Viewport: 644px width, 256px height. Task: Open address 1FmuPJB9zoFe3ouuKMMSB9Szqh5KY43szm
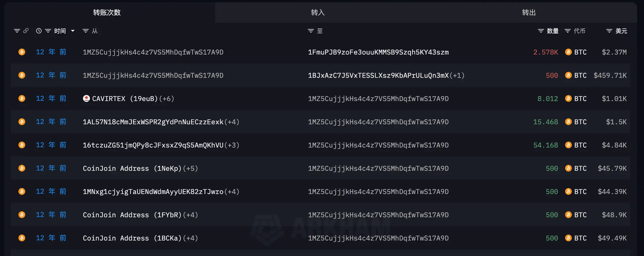[x=378, y=52]
